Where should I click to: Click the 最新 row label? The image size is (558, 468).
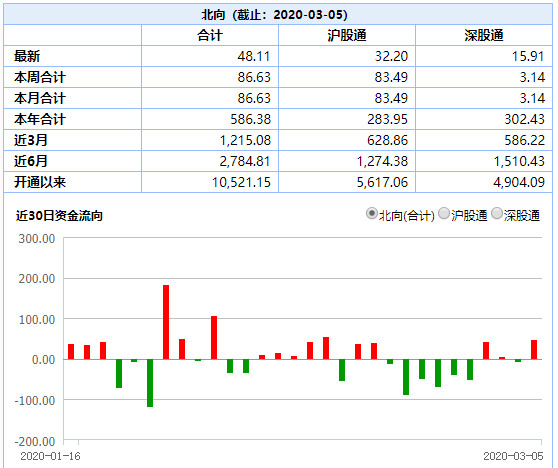coord(27,56)
